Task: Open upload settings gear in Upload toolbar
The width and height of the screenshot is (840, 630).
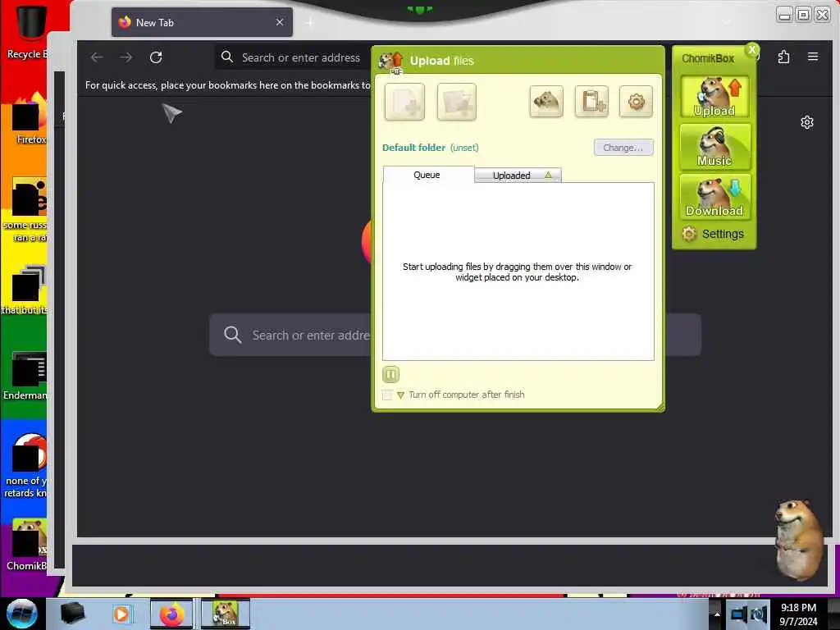Action: pos(636,101)
